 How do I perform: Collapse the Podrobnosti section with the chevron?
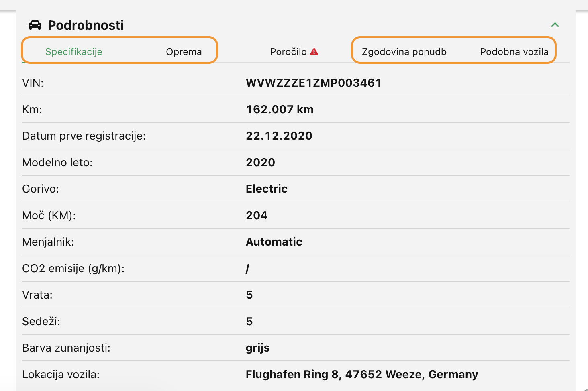[555, 25]
